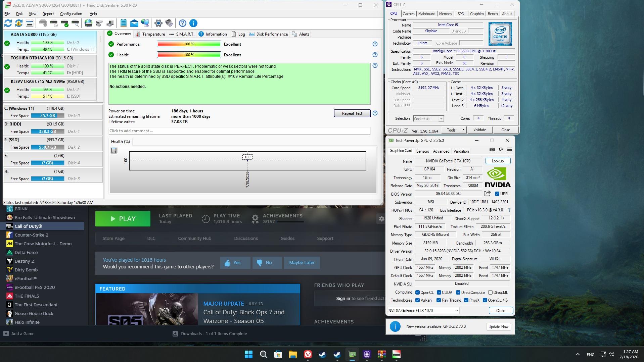Click the C: Windows 11 free space bar
The width and height of the screenshot is (644, 362).
[x=48, y=116]
